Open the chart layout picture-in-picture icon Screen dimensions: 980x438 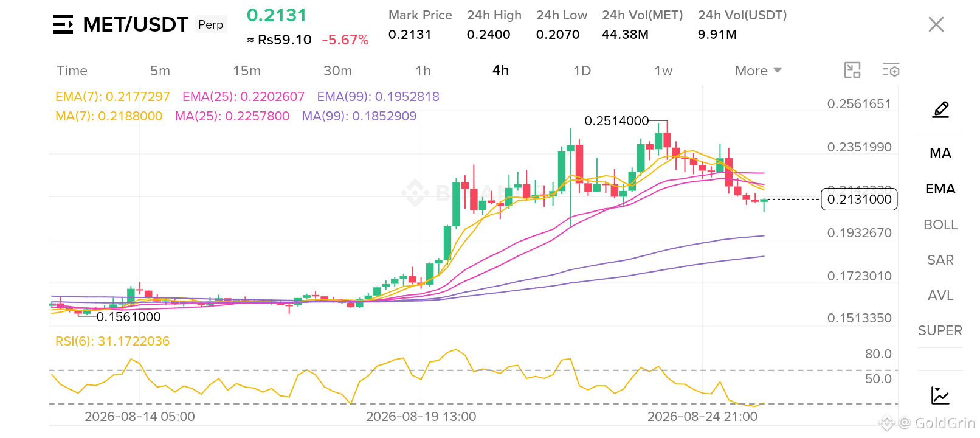[852, 71]
